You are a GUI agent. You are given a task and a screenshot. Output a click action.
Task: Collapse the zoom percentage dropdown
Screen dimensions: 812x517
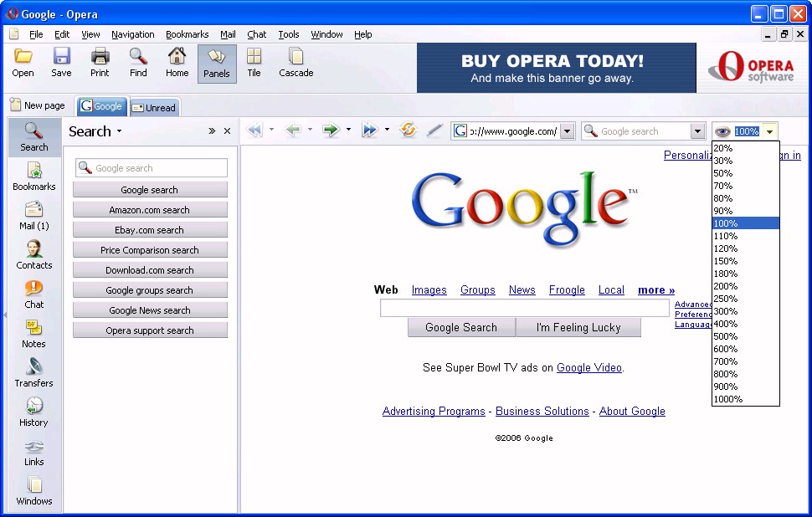point(770,131)
